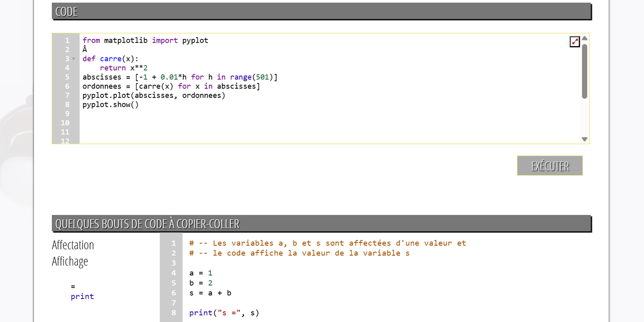The image size is (644, 322).
Task: Click the equals sign entry in sidebar
Action: pyautogui.click(x=73, y=286)
